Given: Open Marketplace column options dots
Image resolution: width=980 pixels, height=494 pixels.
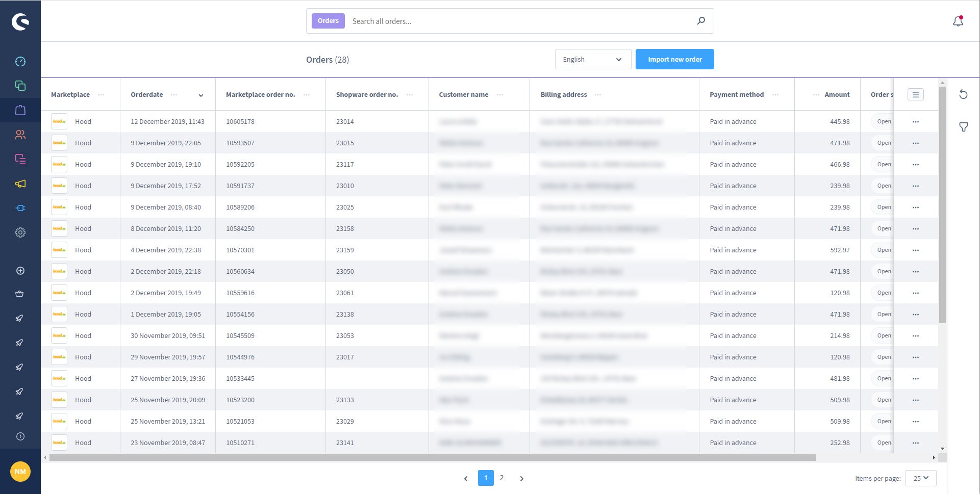Looking at the screenshot, I should click(x=101, y=95).
